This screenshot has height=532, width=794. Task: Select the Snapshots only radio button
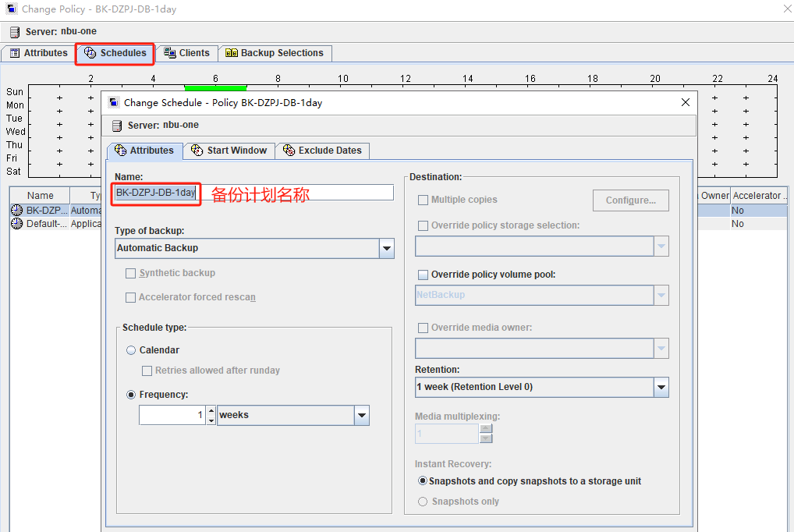423,502
